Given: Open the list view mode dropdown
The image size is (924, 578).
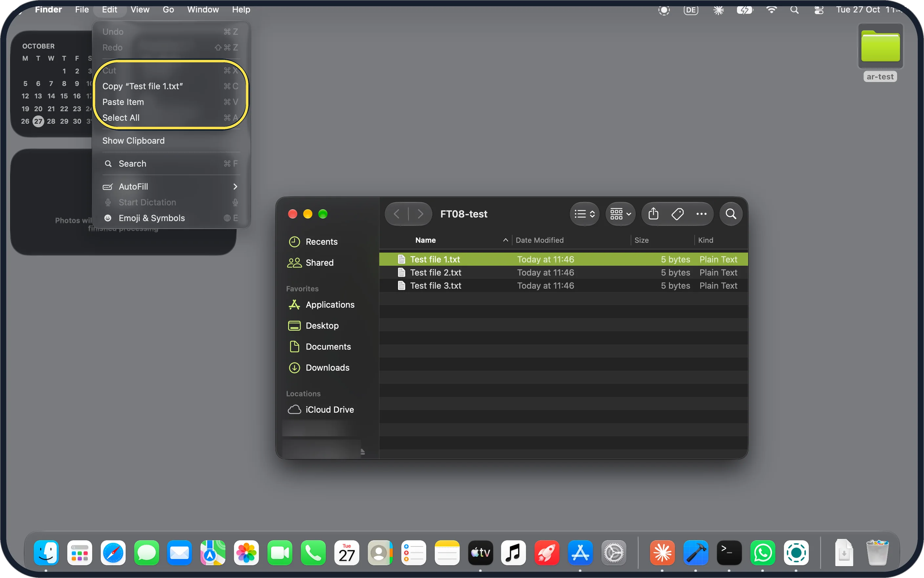Looking at the screenshot, I should (x=584, y=214).
